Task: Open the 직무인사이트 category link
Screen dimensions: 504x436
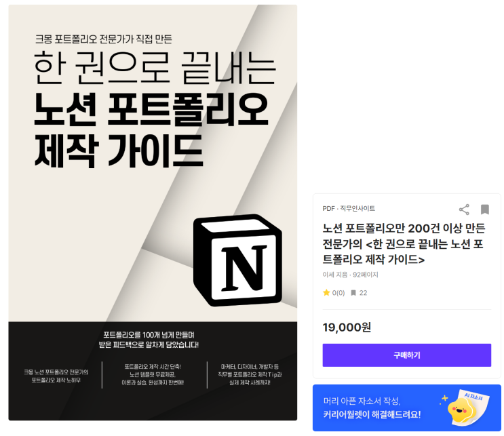Action: pyautogui.click(x=357, y=209)
